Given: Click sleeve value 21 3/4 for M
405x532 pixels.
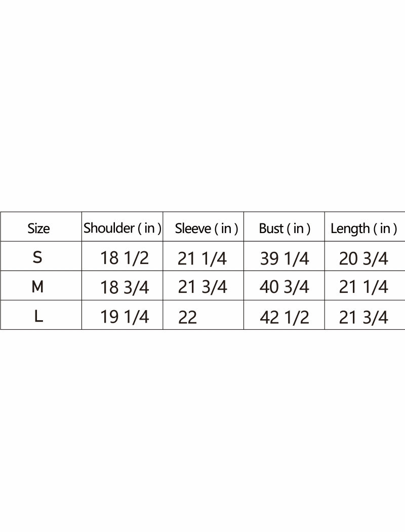Looking at the screenshot, I should pyautogui.click(x=202, y=287).
